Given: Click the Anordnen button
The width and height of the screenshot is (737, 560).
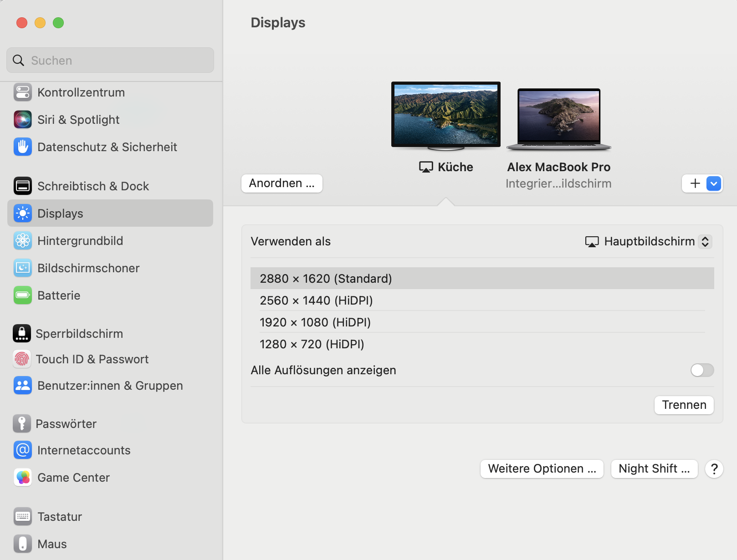Looking at the screenshot, I should point(281,183).
